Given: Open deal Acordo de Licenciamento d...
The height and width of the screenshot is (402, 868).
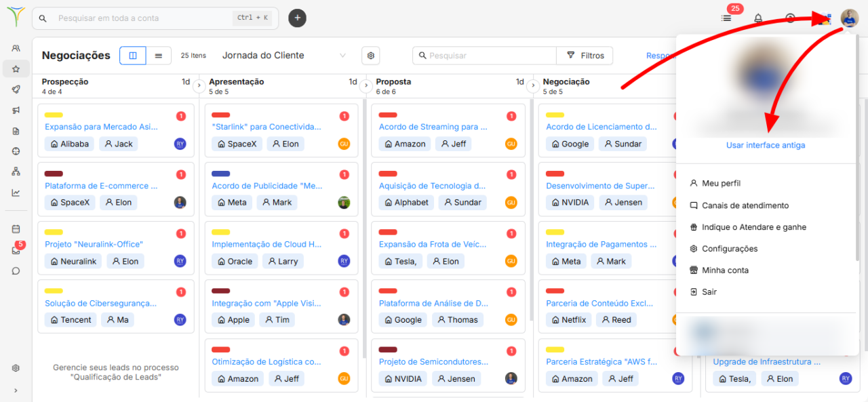Looking at the screenshot, I should tap(601, 127).
